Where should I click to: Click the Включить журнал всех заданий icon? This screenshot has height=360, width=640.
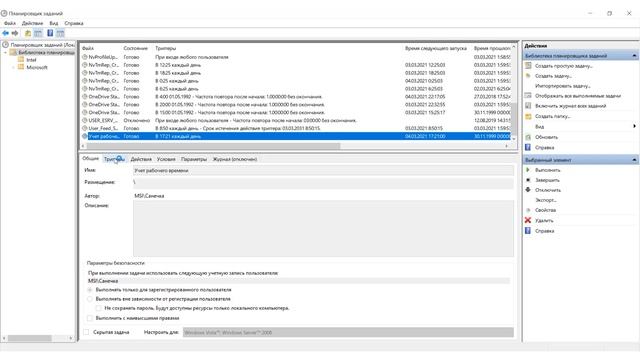click(528, 106)
